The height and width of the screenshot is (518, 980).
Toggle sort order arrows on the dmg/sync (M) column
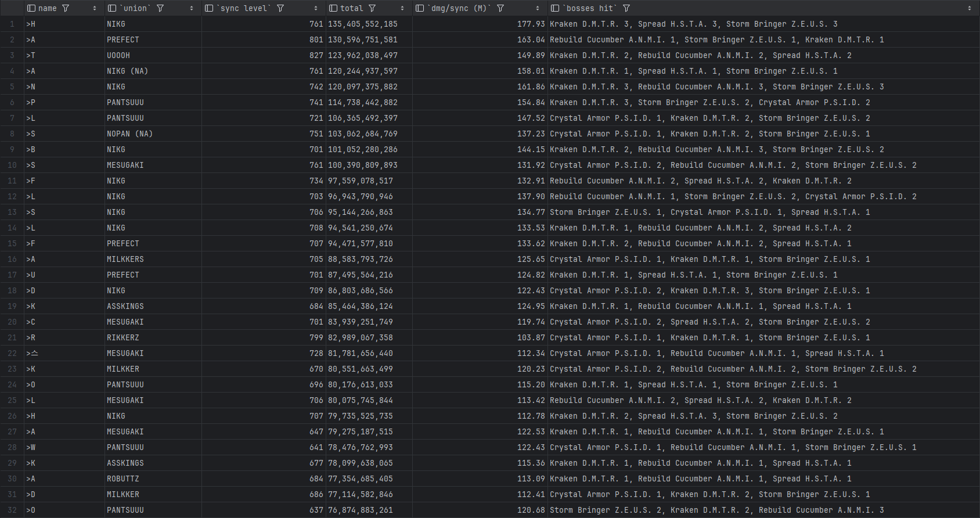tap(538, 8)
